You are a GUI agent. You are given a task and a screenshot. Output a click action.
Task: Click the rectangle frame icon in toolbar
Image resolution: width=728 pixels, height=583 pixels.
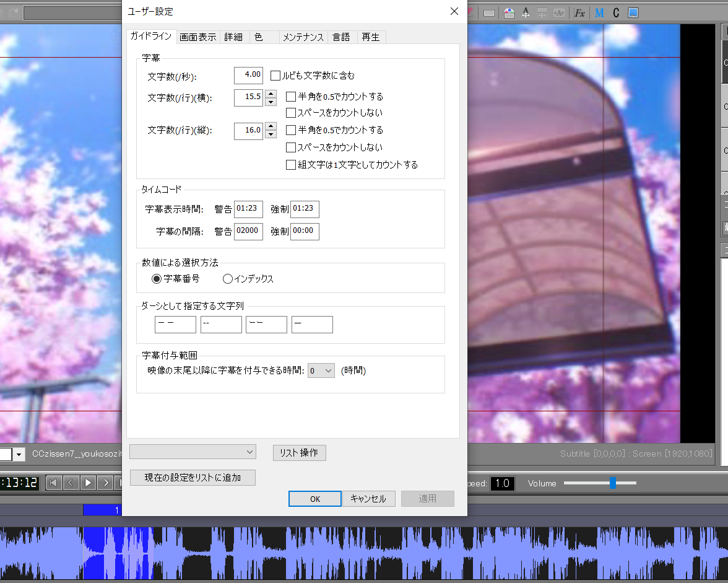pyautogui.click(x=489, y=13)
